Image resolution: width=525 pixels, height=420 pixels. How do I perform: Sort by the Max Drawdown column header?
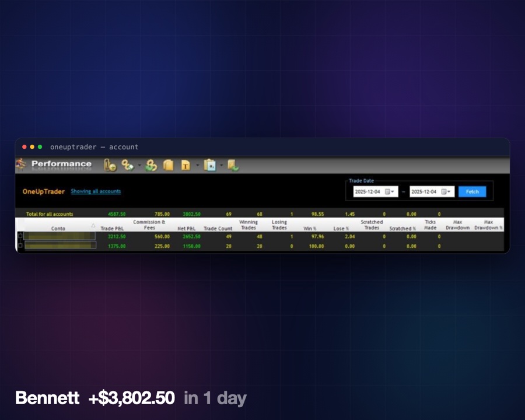(458, 225)
